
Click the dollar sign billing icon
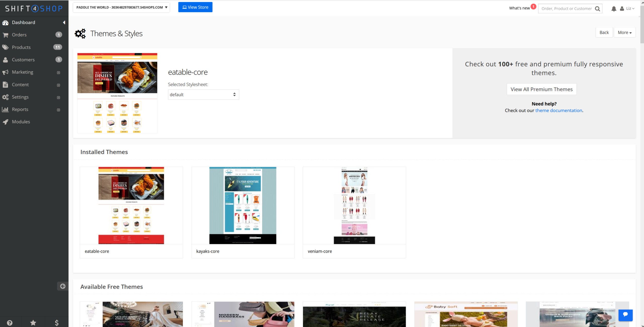point(57,322)
